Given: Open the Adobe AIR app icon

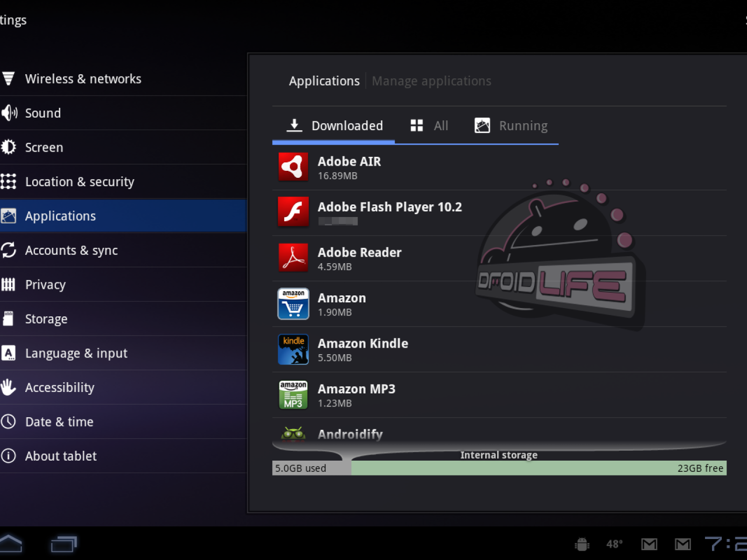Looking at the screenshot, I should click(x=293, y=167).
